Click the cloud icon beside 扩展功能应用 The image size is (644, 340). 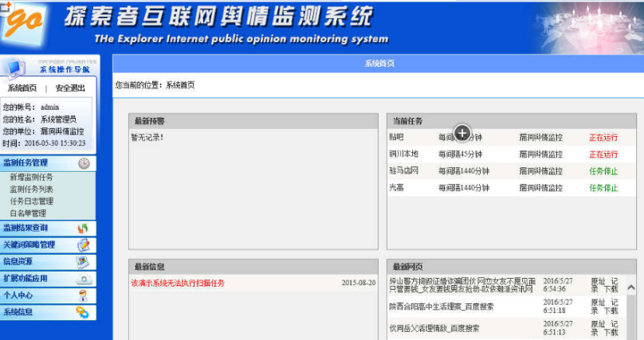(x=84, y=279)
